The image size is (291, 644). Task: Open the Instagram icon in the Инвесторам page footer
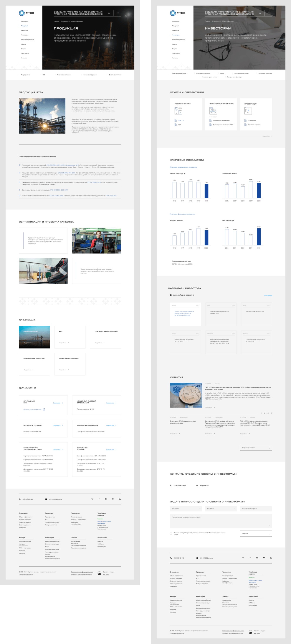coord(257,558)
